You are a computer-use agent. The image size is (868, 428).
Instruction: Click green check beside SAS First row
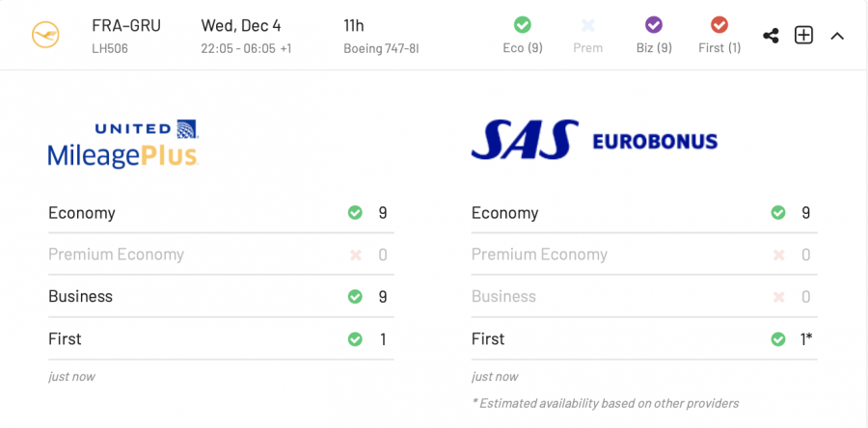[778, 339]
